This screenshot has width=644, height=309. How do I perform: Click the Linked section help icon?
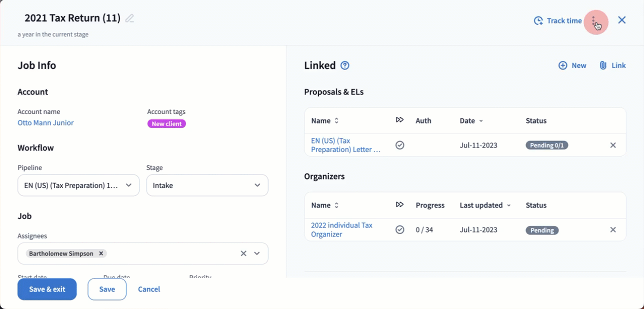tap(344, 65)
